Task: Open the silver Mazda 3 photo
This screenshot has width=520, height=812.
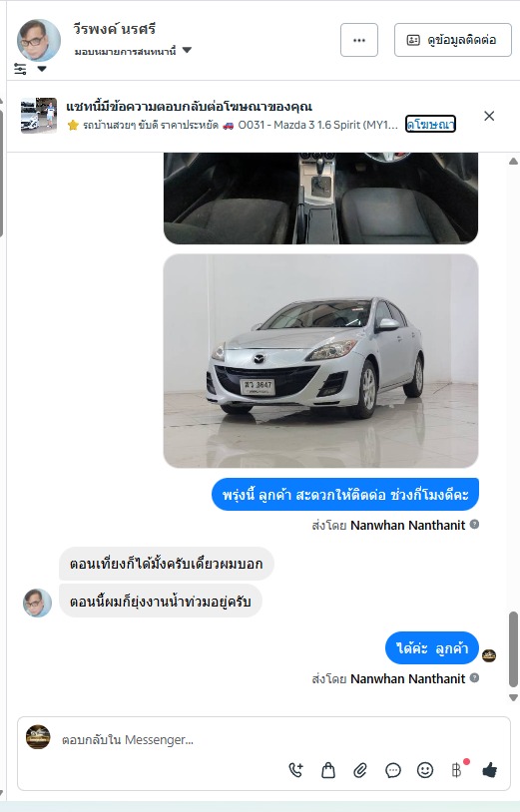Action: click(320, 361)
